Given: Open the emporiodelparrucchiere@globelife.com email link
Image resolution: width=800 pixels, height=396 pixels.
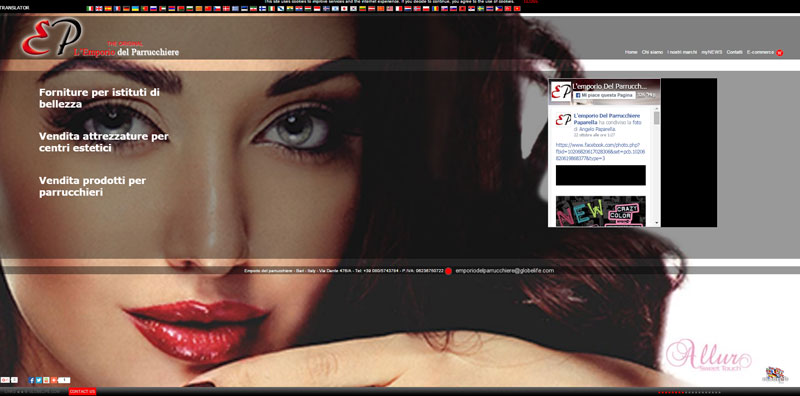Looking at the screenshot, I should coord(505,270).
